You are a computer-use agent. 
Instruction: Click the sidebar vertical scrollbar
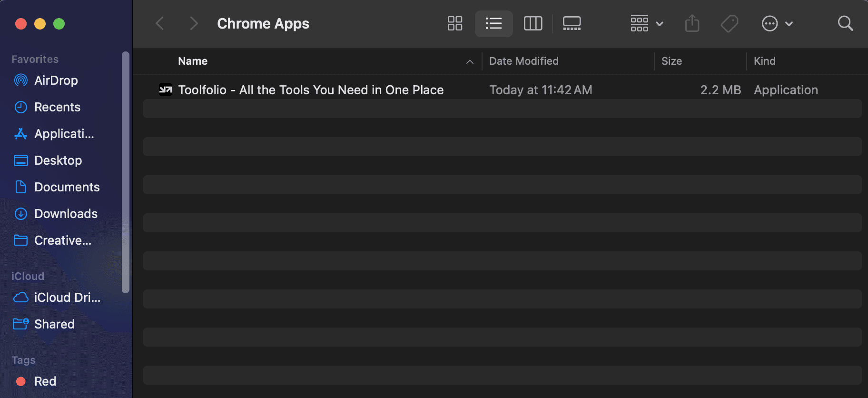pyautogui.click(x=126, y=171)
